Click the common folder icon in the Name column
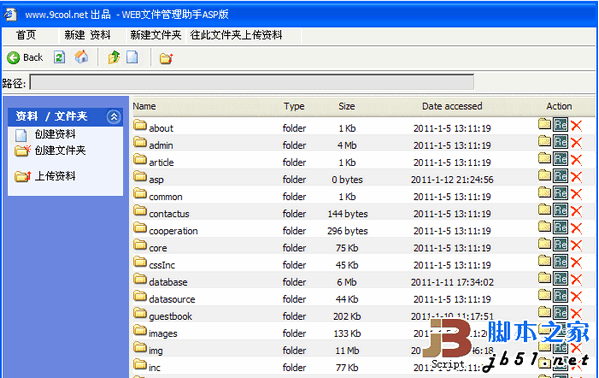Viewport: 599px width, 378px height. [x=140, y=193]
